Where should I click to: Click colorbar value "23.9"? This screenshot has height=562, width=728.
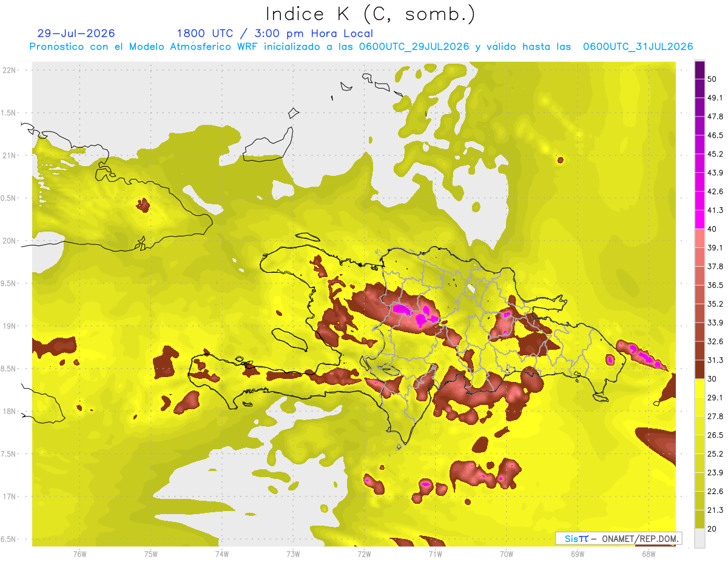[x=715, y=472]
